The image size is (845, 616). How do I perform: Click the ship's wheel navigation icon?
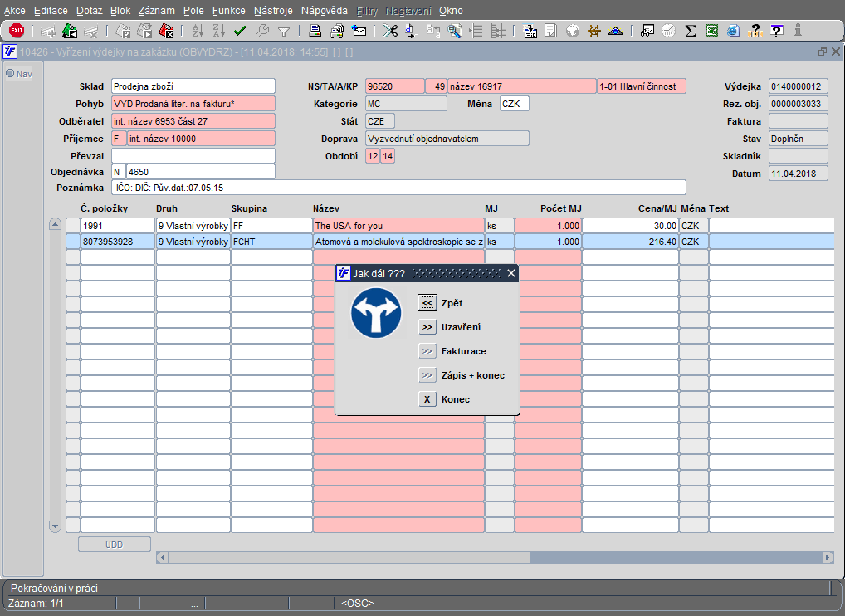click(593, 31)
